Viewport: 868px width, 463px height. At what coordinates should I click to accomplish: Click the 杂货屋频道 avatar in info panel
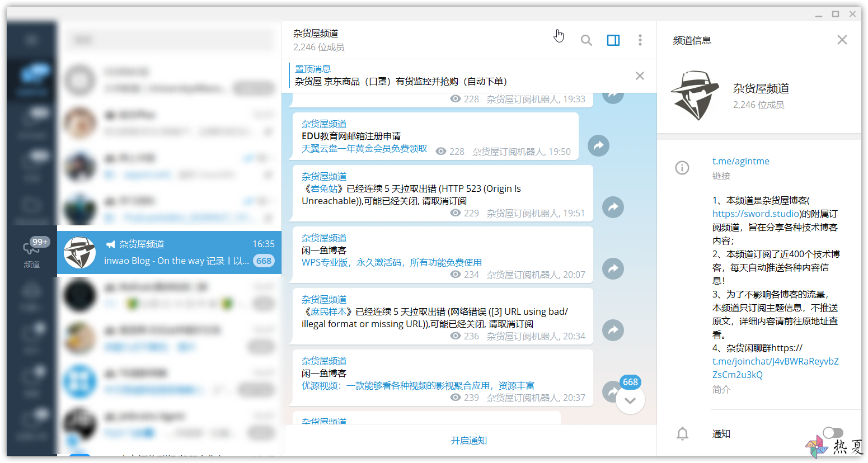[x=696, y=96]
